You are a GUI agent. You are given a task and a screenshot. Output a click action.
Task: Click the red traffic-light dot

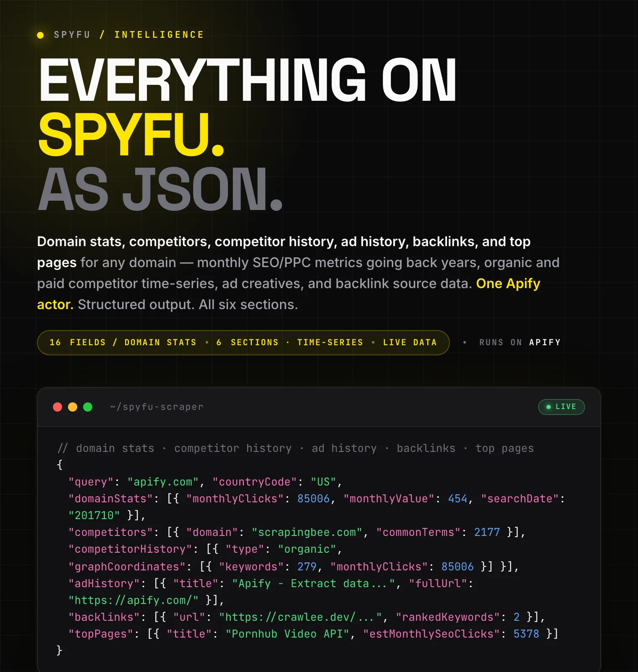58,407
